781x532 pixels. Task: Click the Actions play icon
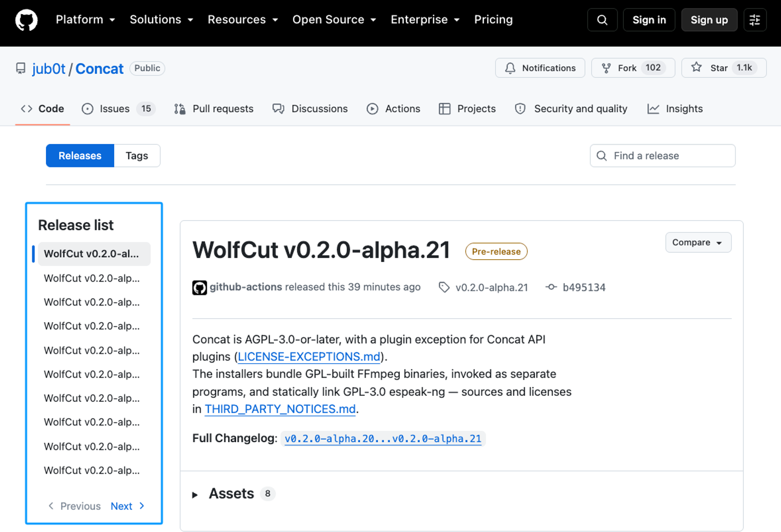coord(372,109)
